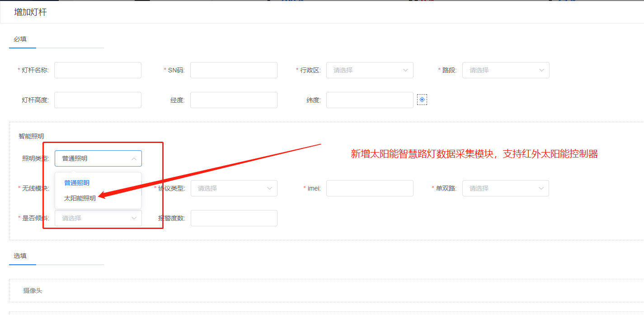Click the 纬度 input field
This screenshot has height=315, width=644.
pyautogui.click(x=370, y=100)
